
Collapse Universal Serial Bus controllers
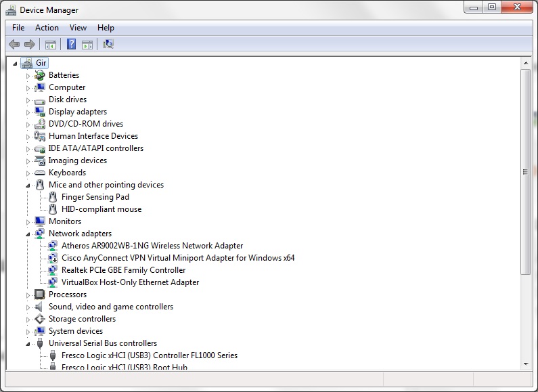tap(28, 344)
